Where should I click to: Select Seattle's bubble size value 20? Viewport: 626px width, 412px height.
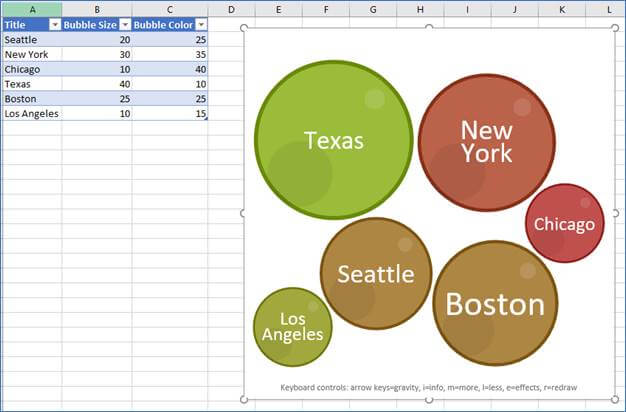point(97,40)
